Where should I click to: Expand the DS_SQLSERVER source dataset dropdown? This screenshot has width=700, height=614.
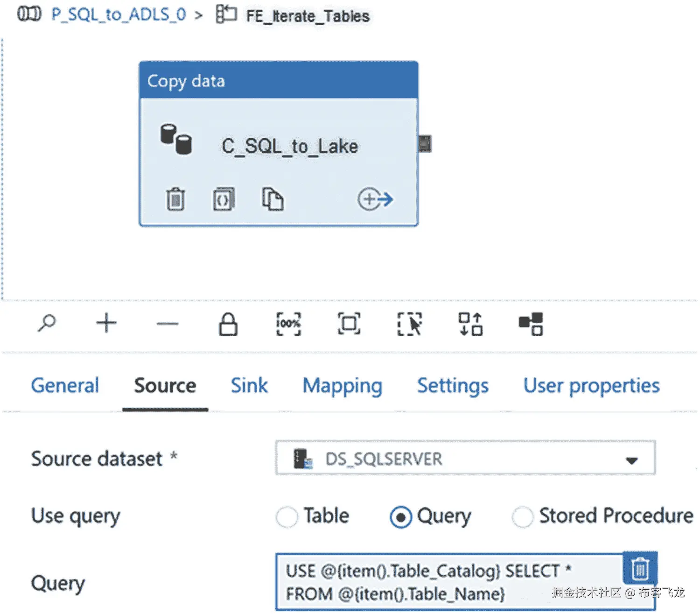coord(631,460)
